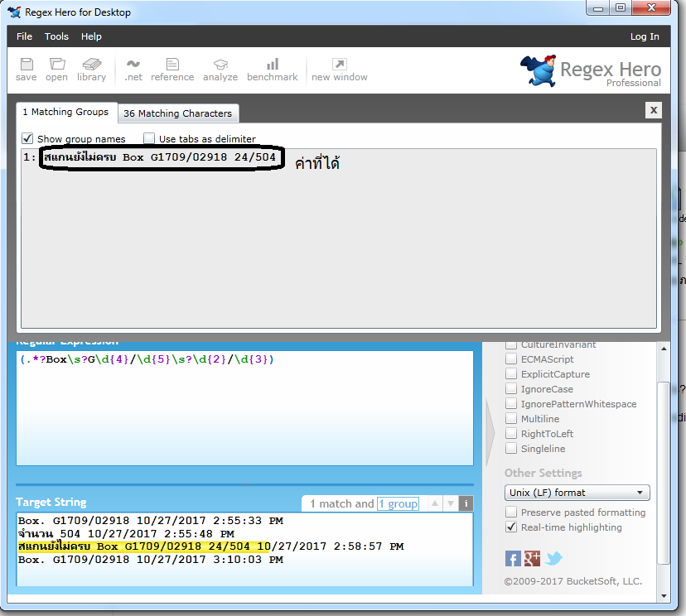Close the matching groups panel
686x616 pixels.
(x=654, y=110)
